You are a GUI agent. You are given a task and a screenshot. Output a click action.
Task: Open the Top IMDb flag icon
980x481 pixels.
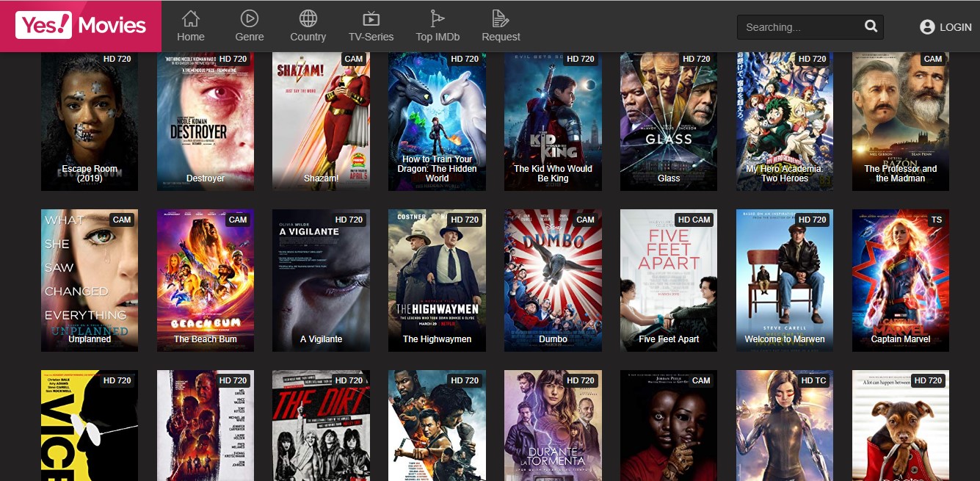(438, 18)
